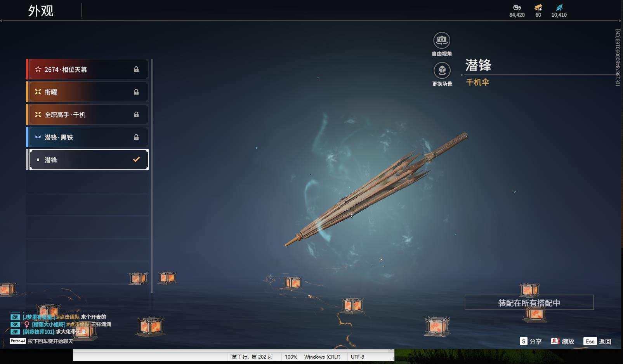Click the Enter key chat icon

18,341
